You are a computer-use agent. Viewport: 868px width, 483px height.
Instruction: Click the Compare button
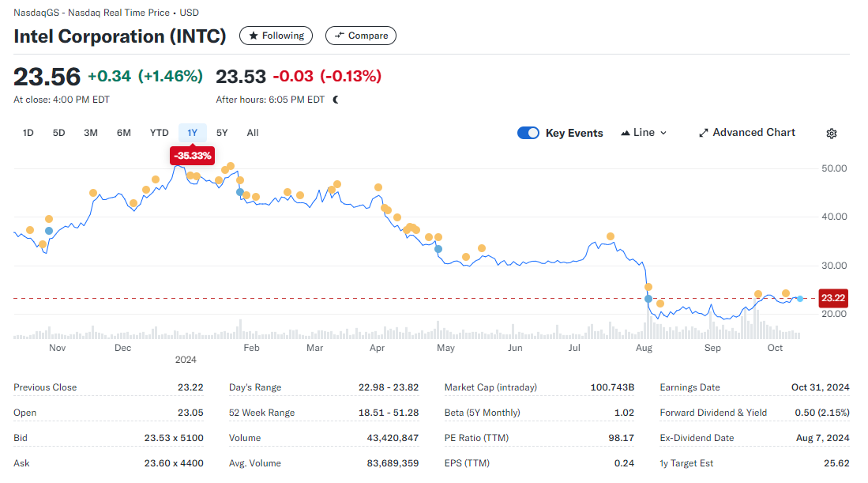(361, 36)
